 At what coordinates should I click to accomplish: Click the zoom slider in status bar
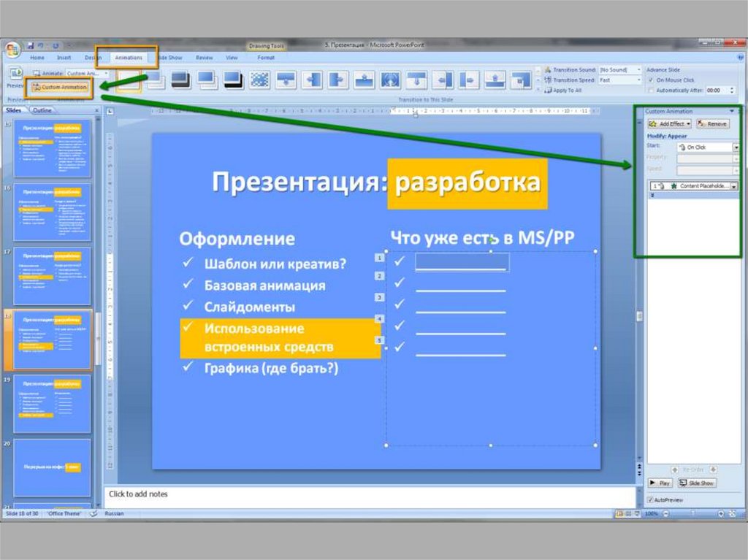[693, 514]
